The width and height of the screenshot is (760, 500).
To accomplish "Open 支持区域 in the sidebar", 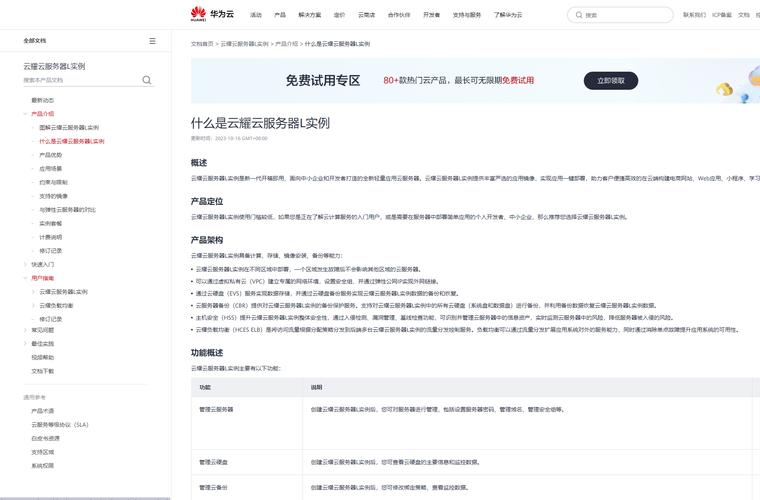I will (43, 452).
